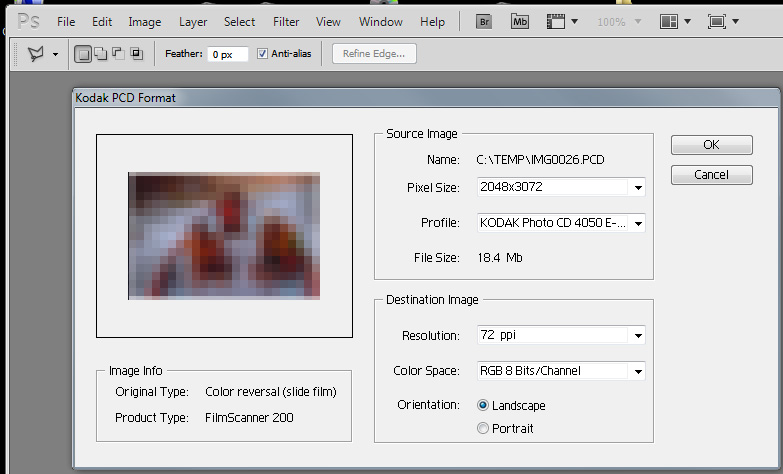Screen dimensions: 783x474
Task: Click the Photoshop Ps logo icon
Action: coord(28,21)
